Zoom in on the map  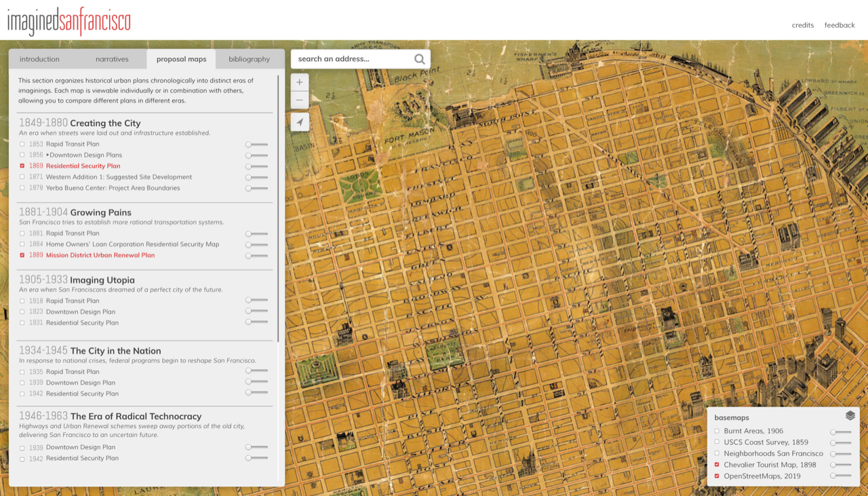click(300, 82)
